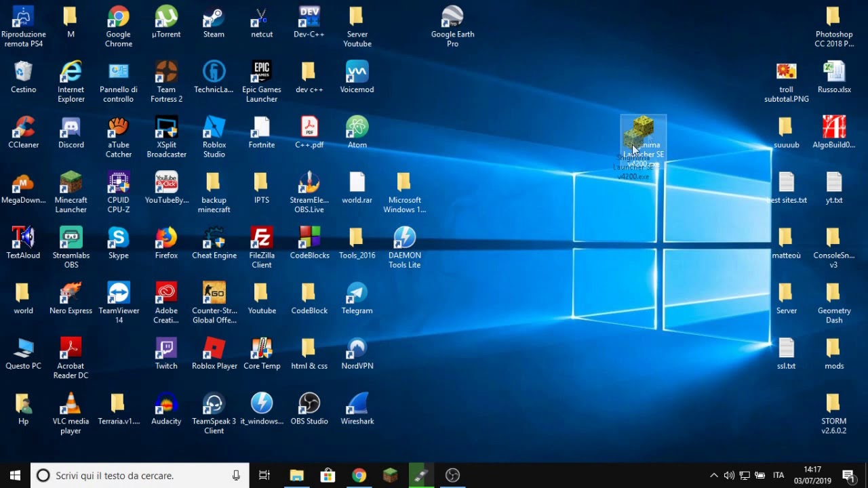Open the Cheat Engine shortcut
This screenshot has width=868, height=488.
tap(214, 243)
